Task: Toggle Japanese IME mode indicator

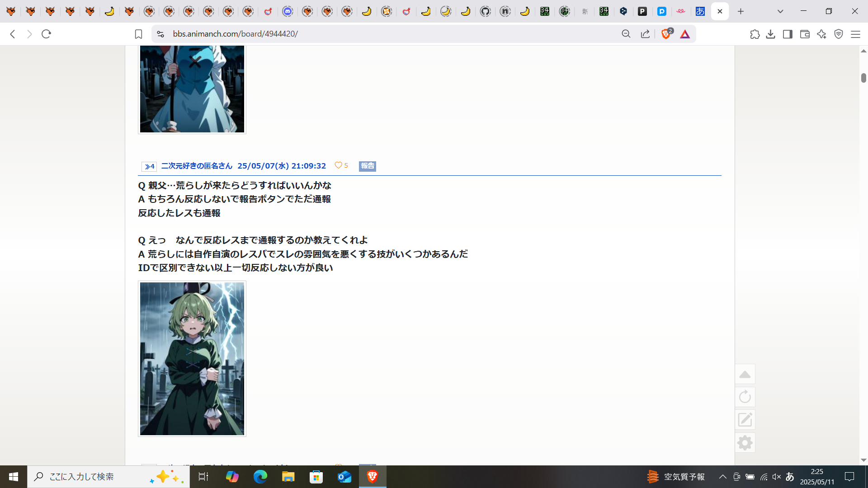Action: [790, 477]
